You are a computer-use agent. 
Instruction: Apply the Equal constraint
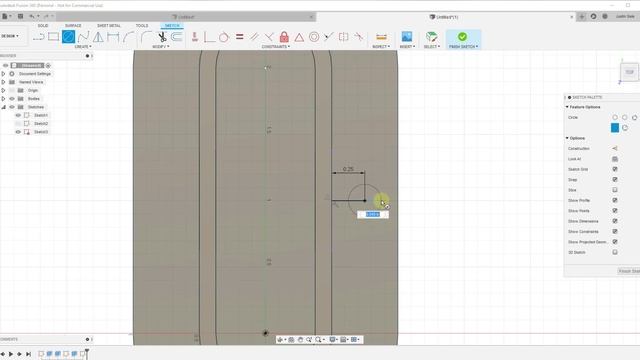click(x=240, y=37)
